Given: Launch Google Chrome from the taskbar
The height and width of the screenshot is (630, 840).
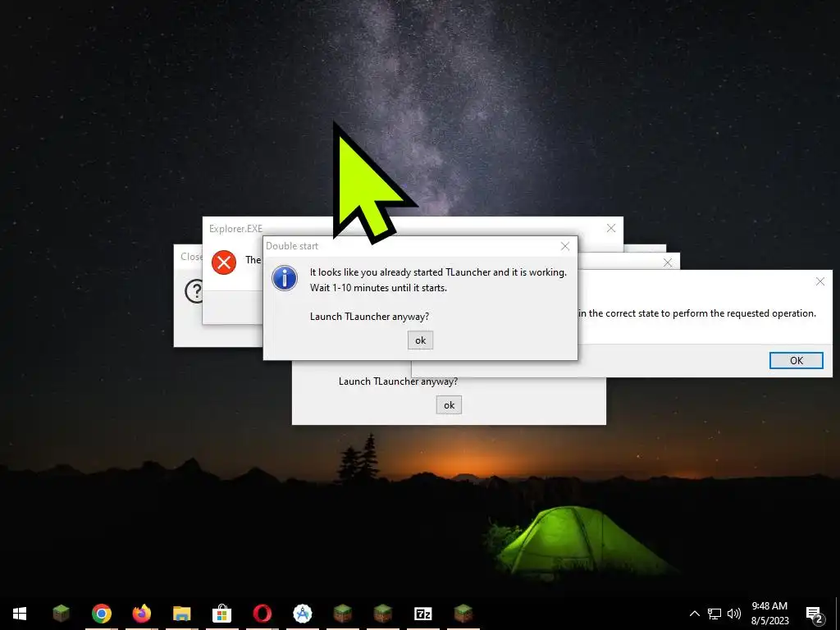Looking at the screenshot, I should click(x=101, y=614).
